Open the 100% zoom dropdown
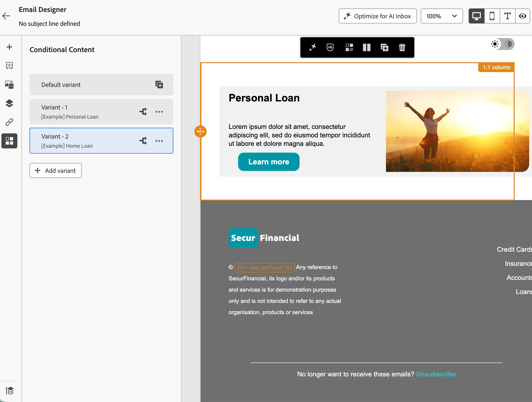This screenshot has height=402, width=532. [x=442, y=16]
